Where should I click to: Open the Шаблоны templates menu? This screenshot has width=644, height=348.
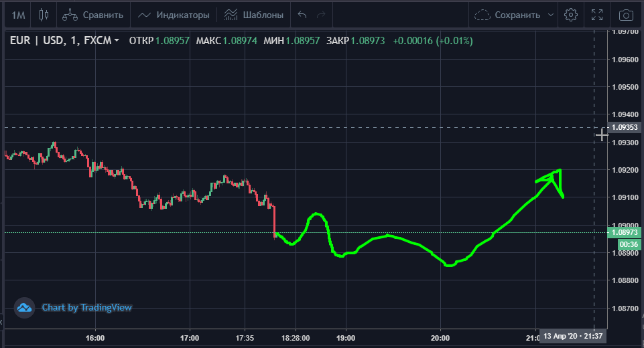click(254, 15)
